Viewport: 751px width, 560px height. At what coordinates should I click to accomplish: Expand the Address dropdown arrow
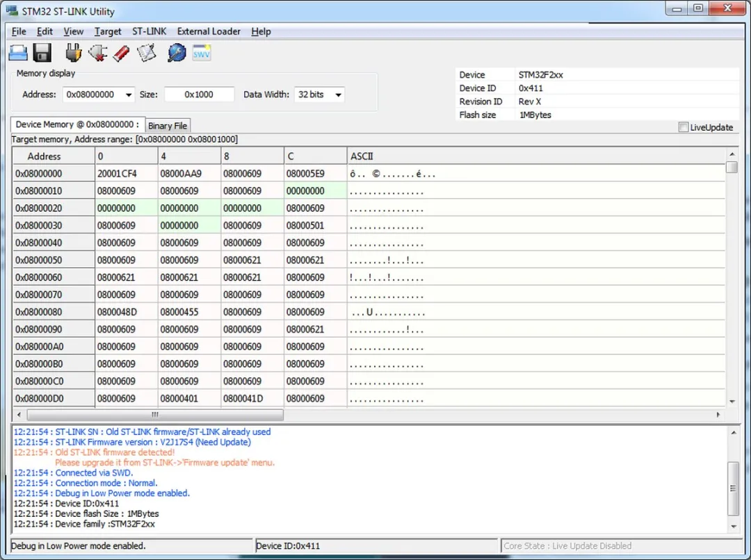pos(129,94)
